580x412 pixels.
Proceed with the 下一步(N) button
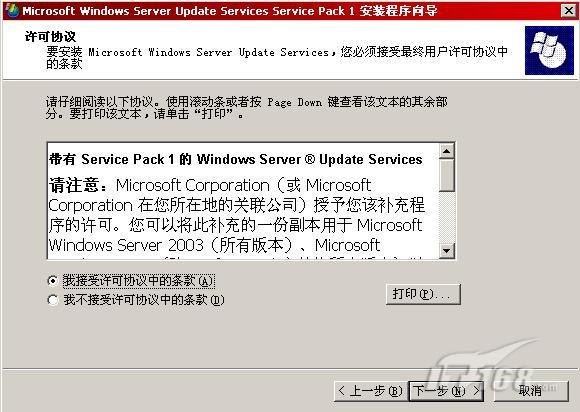click(446, 391)
